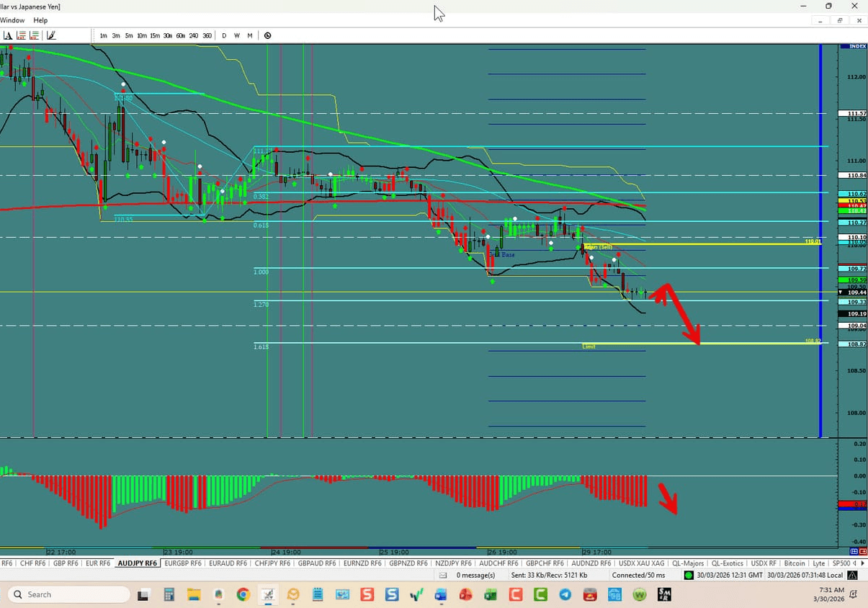Click the clock icon on the toolbar
The image size is (868, 608).
[x=267, y=35]
